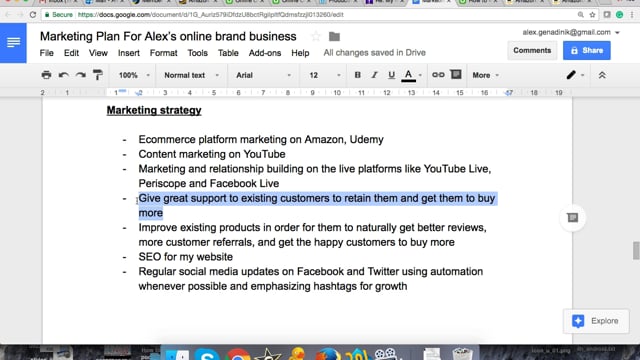Click the text 'Periscope and Facebook Live'
Image resolution: width=640 pixels, height=360 pixels.
pos(209,184)
